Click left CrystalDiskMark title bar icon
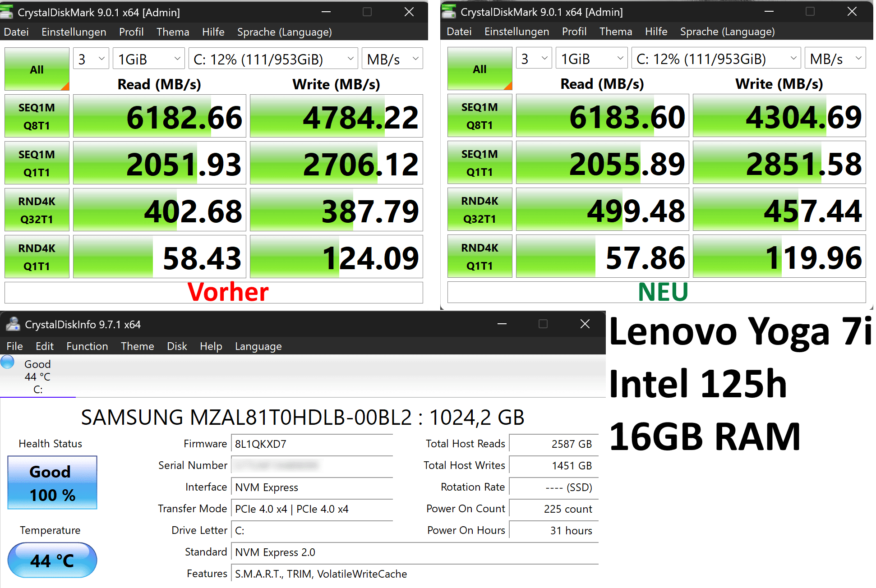876x588 pixels. (7, 12)
